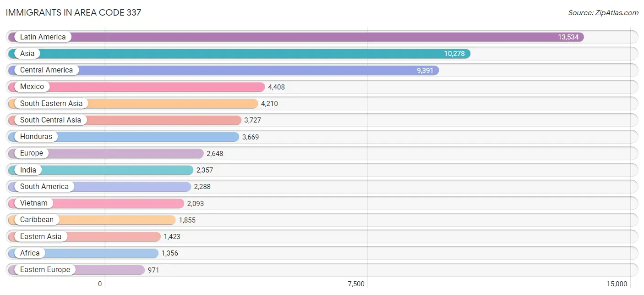644x295 pixels.
Task: Select the Mexico bar
Action: click(136, 87)
